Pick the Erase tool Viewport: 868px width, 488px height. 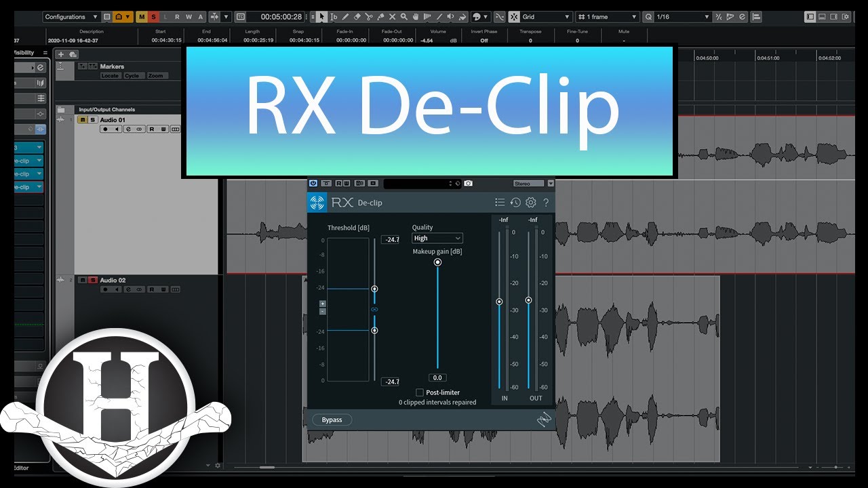[357, 17]
